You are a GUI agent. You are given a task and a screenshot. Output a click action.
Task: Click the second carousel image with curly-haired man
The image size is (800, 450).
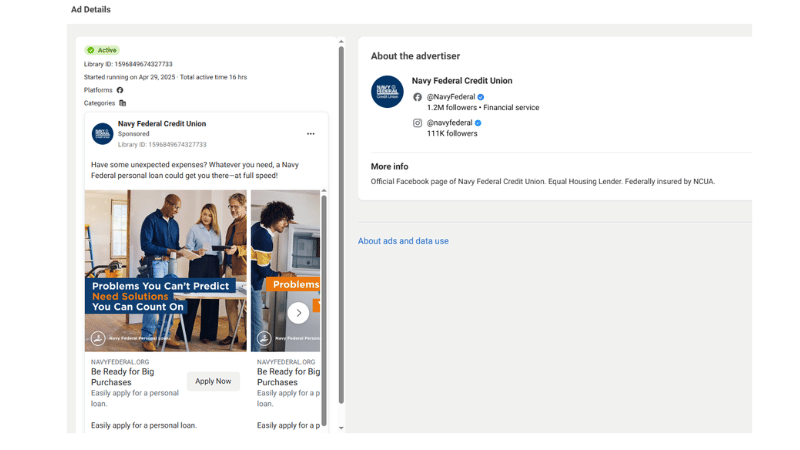click(x=285, y=271)
